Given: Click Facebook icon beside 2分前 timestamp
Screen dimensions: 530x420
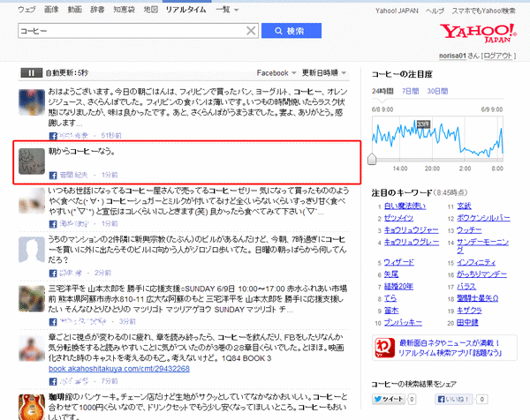Looking at the screenshot, I should (53, 274).
